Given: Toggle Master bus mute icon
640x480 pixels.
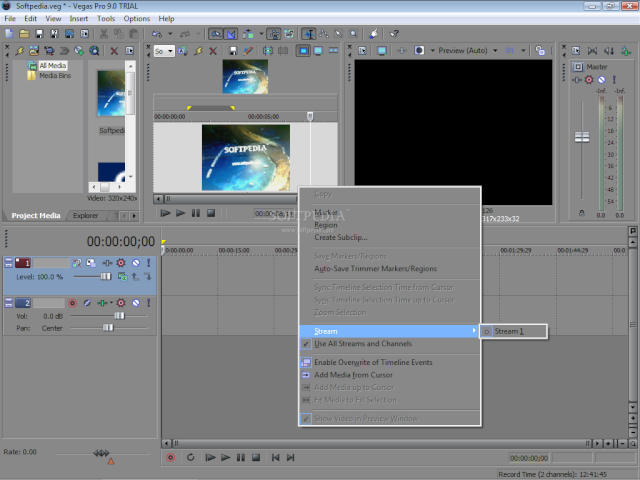Looking at the screenshot, I should [602, 80].
